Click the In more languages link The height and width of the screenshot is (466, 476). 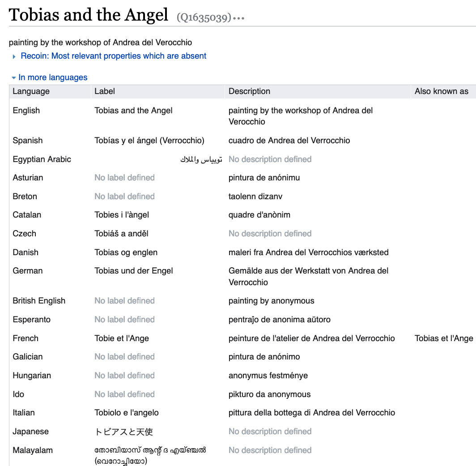pyautogui.click(x=53, y=77)
